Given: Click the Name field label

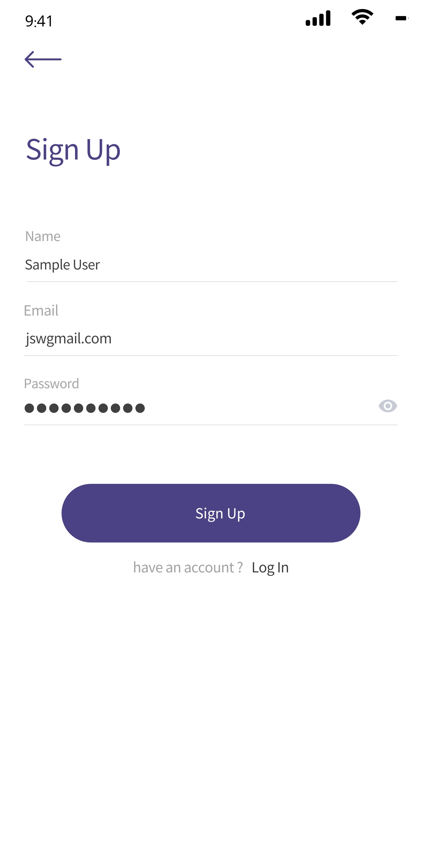Looking at the screenshot, I should 42,236.
